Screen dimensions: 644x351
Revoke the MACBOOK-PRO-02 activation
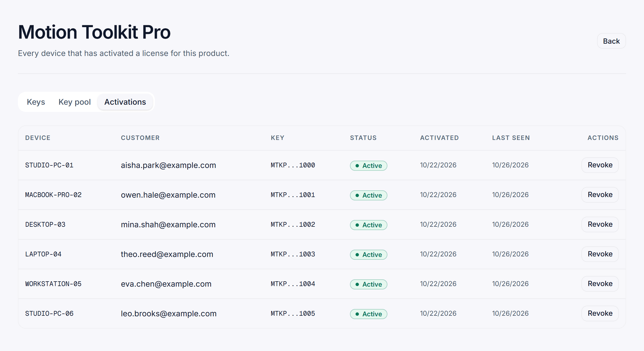click(x=600, y=195)
